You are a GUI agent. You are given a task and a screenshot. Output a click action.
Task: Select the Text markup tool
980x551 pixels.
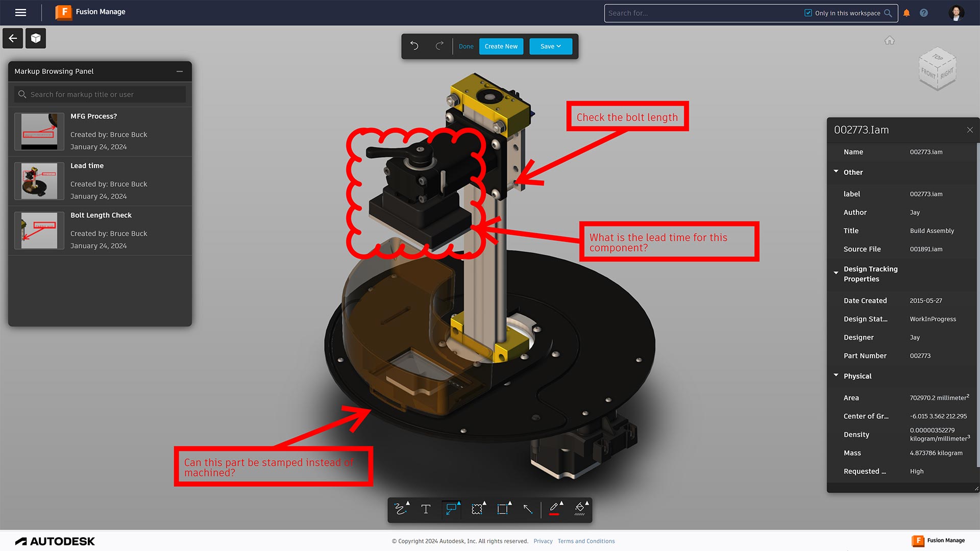click(x=426, y=509)
